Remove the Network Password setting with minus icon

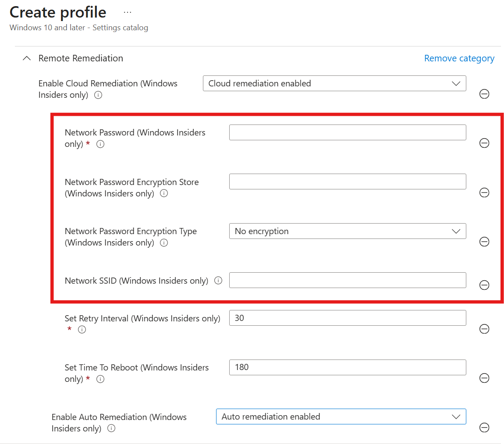[484, 143]
